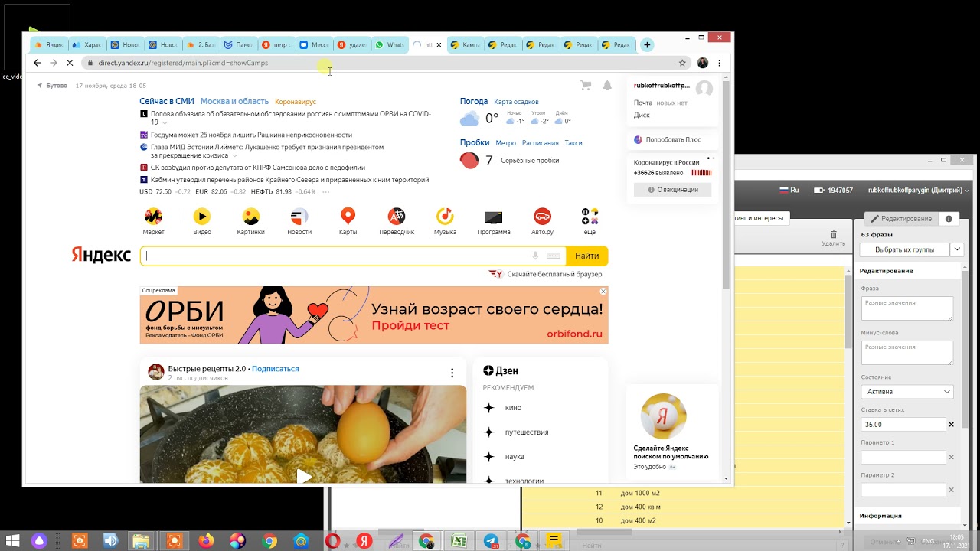Open the shopping cart icon

tap(586, 86)
